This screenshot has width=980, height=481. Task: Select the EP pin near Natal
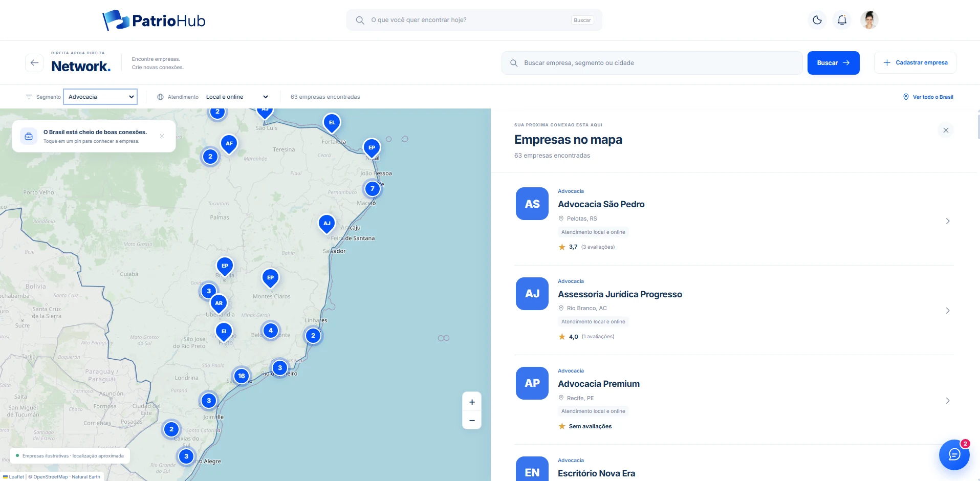372,148
